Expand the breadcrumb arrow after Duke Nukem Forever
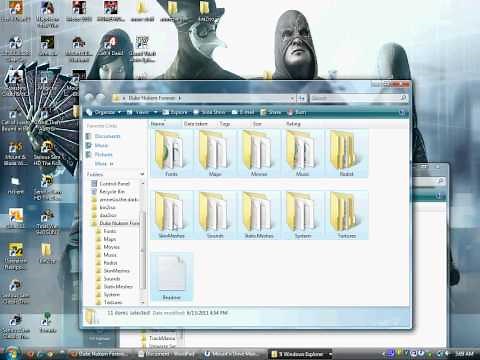The image size is (480, 360). tap(180, 98)
